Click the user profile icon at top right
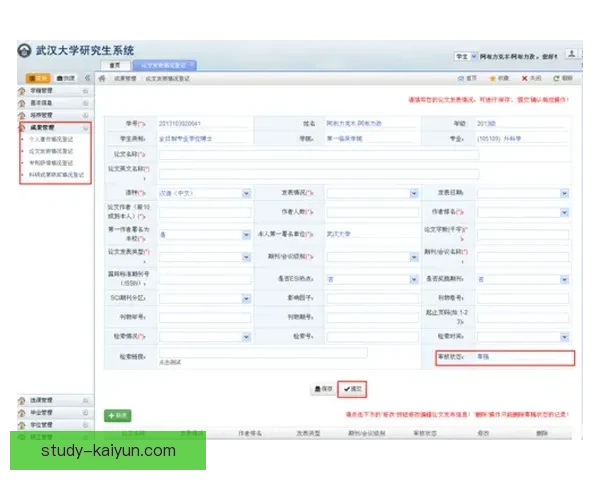 (571, 54)
